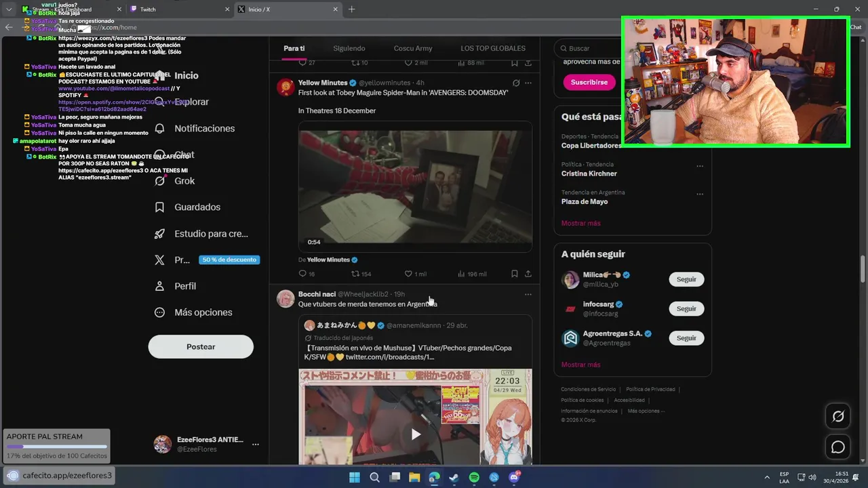
Task: Click Mostrar más under trends
Action: click(x=580, y=223)
